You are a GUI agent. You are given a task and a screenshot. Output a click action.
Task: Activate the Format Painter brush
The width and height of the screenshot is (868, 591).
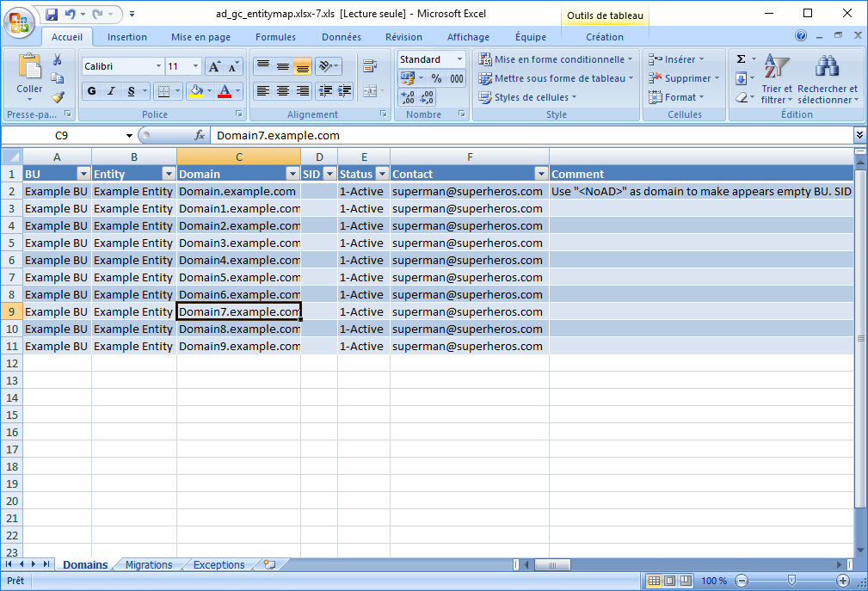(57, 97)
